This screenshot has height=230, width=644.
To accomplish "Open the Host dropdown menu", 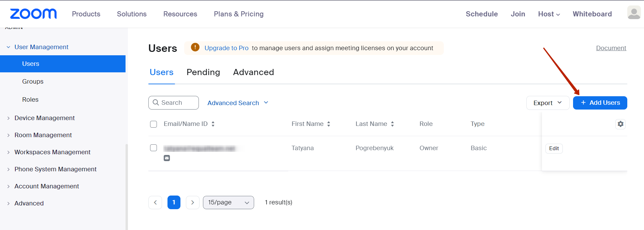I will pyautogui.click(x=549, y=14).
